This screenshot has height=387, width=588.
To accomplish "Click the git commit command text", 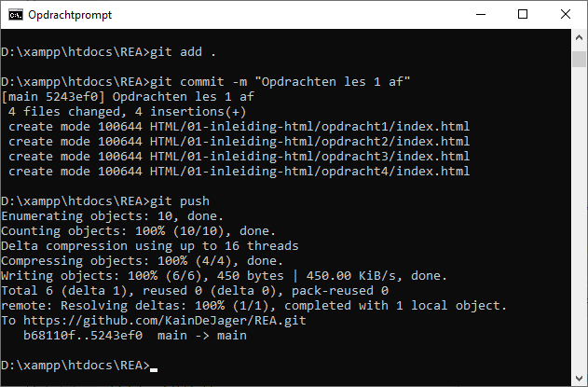I will 280,82.
